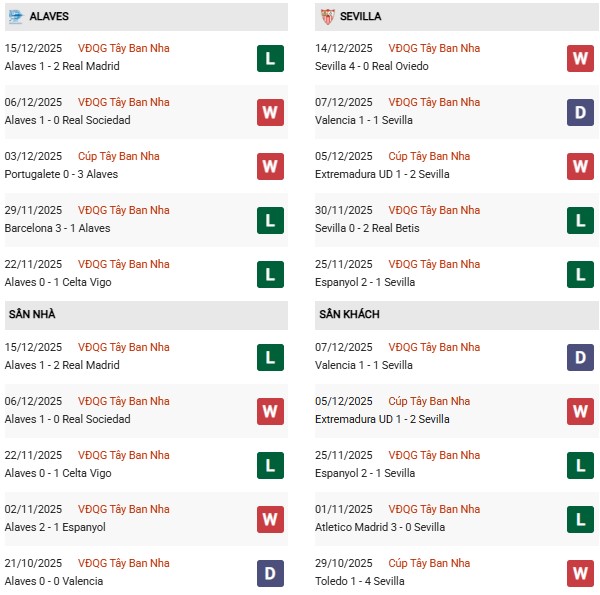
Task: Click the SEVILLA team name header
Action: [x=359, y=16]
